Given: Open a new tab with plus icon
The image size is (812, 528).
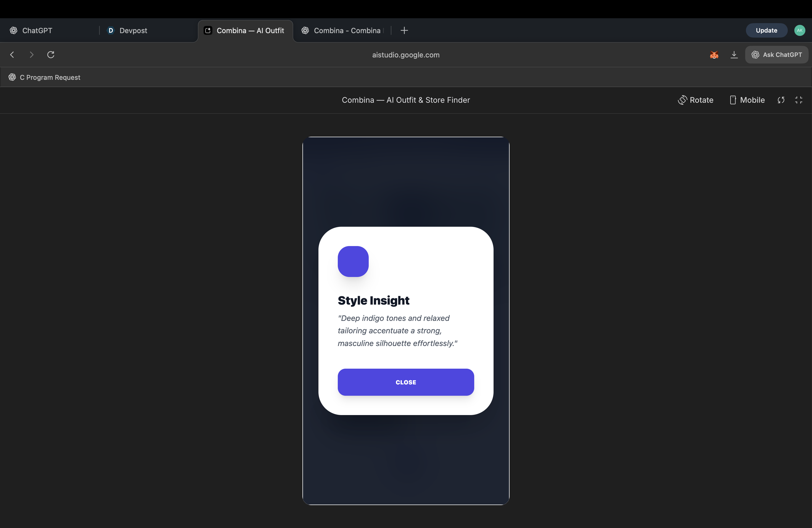Looking at the screenshot, I should 404,30.
